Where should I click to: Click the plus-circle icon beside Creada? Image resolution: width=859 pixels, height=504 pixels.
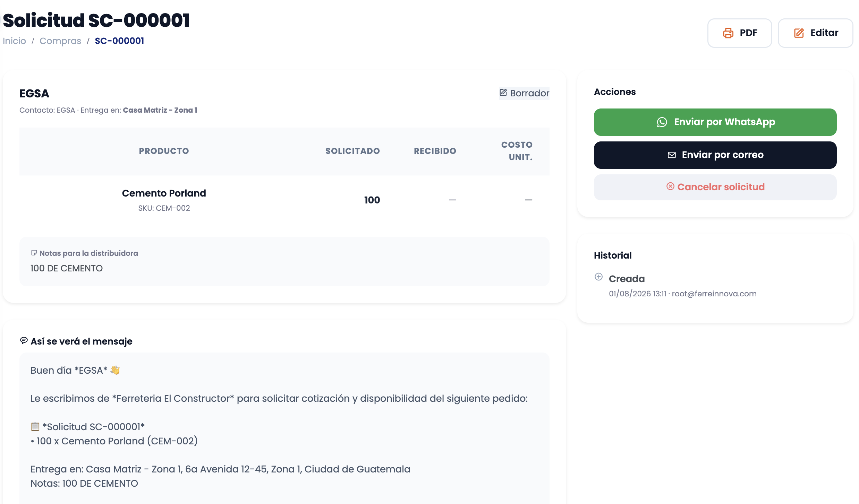pos(598,277)
